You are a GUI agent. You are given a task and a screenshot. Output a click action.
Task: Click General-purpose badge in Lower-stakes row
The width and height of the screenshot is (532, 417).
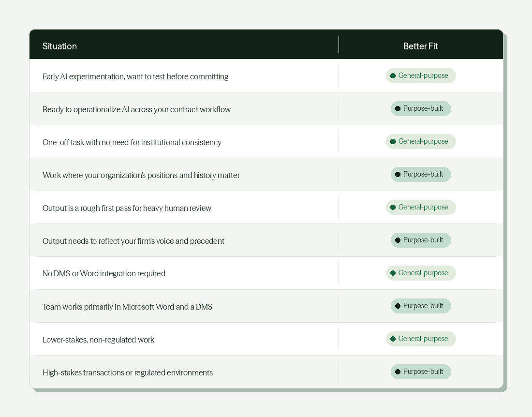pos(421,339)
